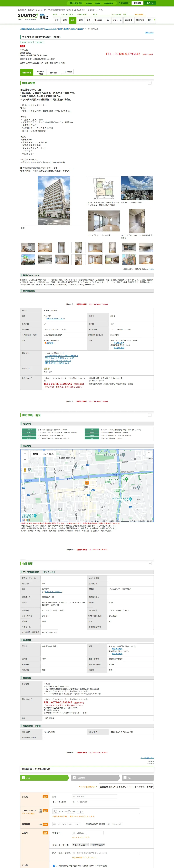Focus the 姓名 name input field
The height and width of the screenshot is (868, 174).
pyautogui.click(x=94, y=797)
